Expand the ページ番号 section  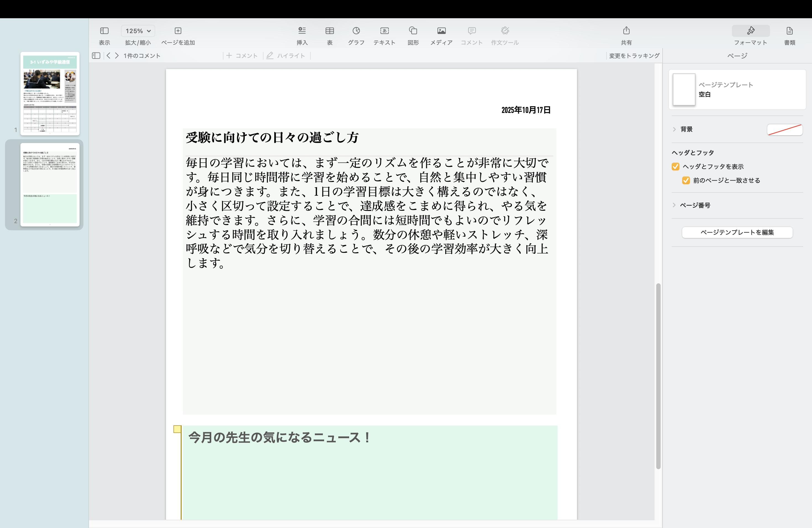coord(674,205)
